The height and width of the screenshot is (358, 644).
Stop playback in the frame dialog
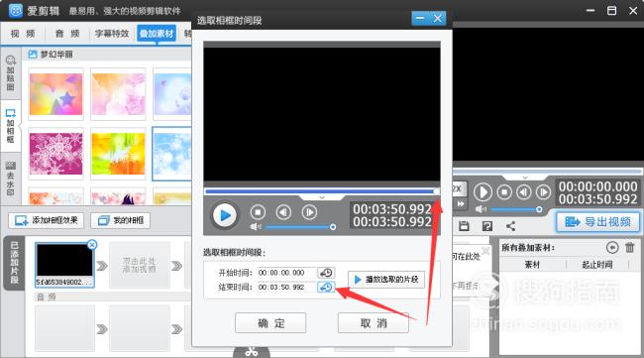[258, 212]
